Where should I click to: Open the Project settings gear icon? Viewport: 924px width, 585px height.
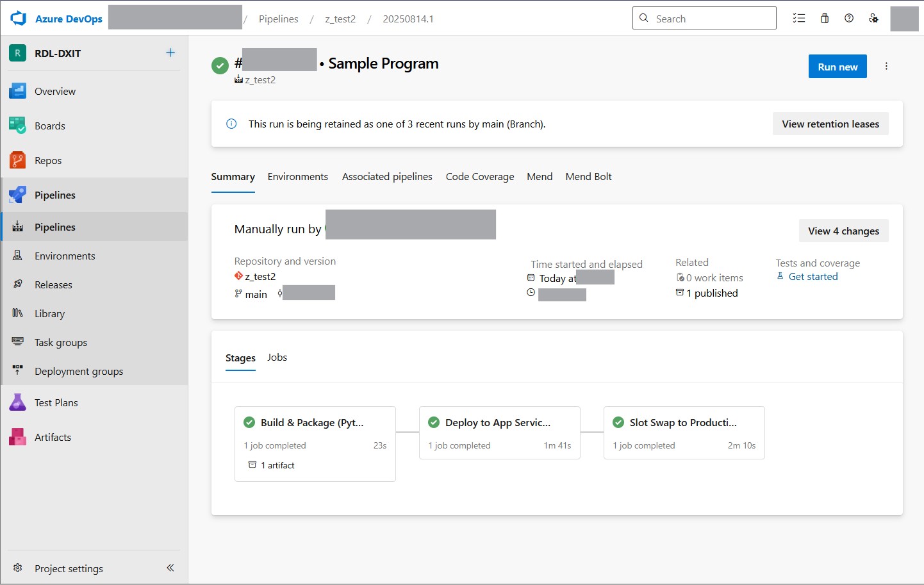pos(18,568)
